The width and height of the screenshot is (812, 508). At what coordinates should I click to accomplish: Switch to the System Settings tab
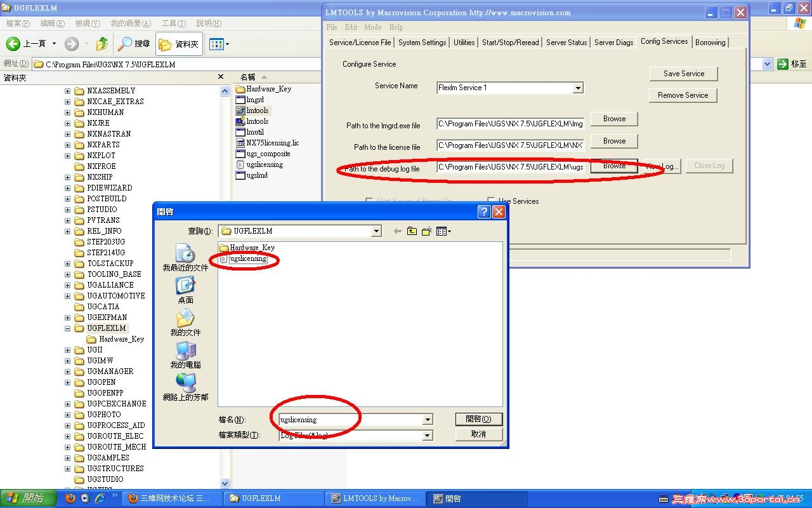[422, 43]
